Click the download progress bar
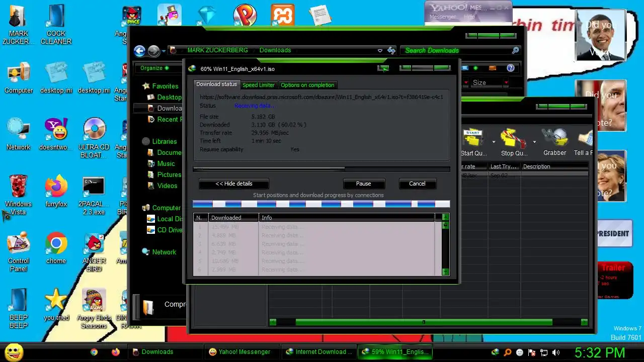This screenshot has width=644, height=362. pos(321,169)
